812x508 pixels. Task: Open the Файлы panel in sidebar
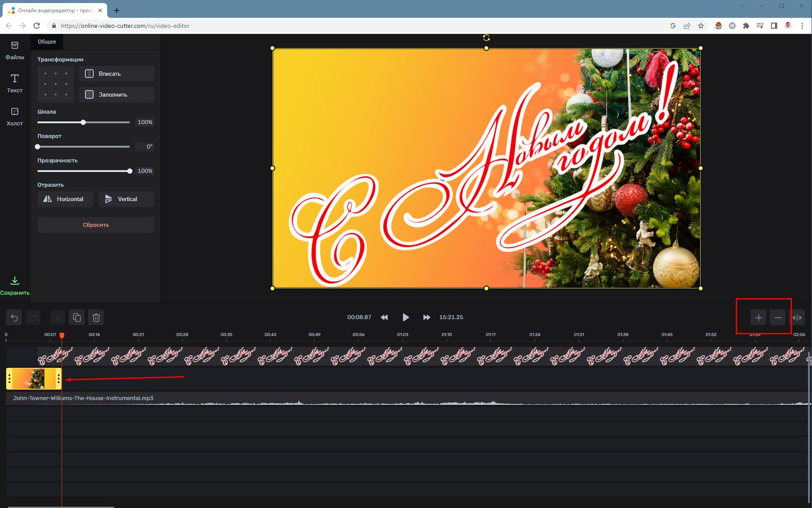pyautogui.click(x=14, y=50)
